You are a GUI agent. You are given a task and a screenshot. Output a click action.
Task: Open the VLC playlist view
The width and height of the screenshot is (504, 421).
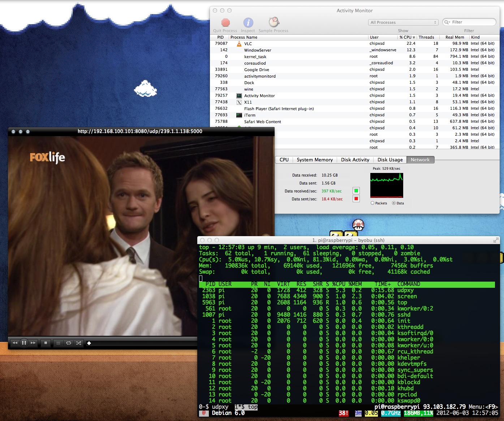tap(58, 343)
